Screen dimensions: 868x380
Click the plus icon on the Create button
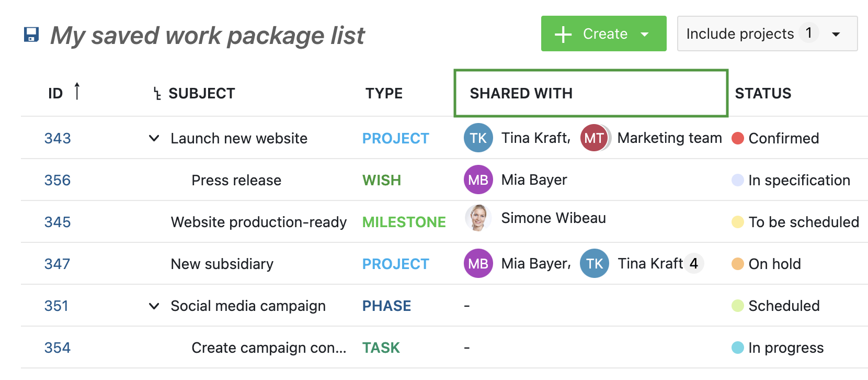pos(563,34)
